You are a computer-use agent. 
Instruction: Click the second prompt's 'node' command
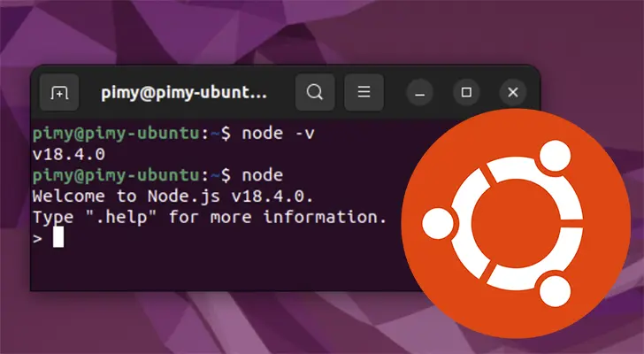click(262, 175)
